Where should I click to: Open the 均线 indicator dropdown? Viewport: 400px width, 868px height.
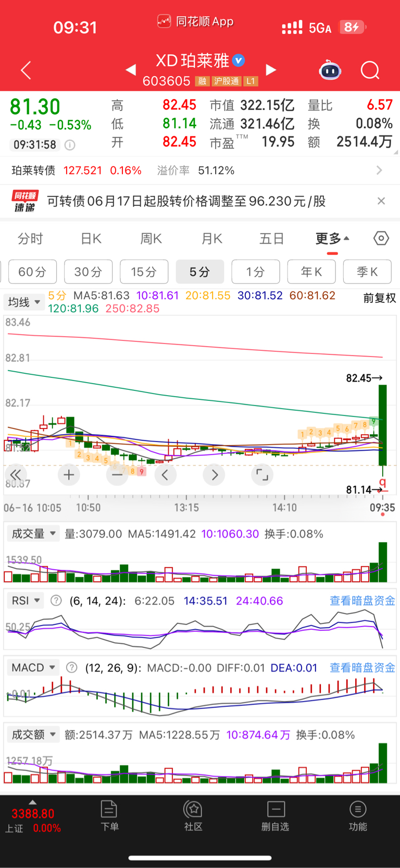pyautogui.click(x=23, y=302)
